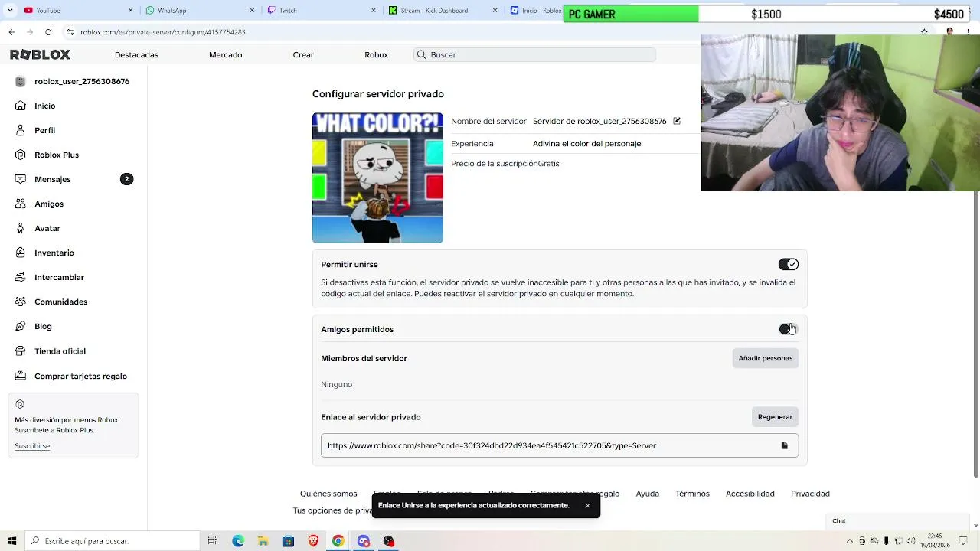Open the Mercado menu
Image resolution: width=980 pixels, height=551 pixels.
pos(225,55)
